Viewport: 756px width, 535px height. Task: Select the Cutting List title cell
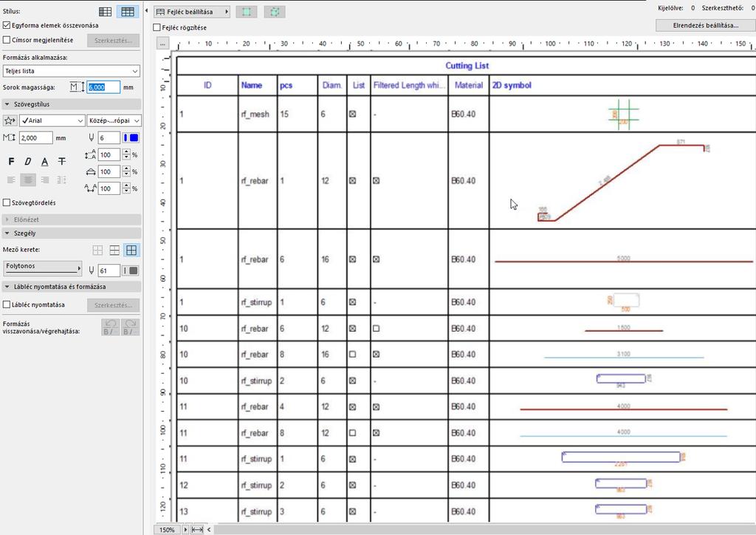pyautogui.click(x=467, y=66)
